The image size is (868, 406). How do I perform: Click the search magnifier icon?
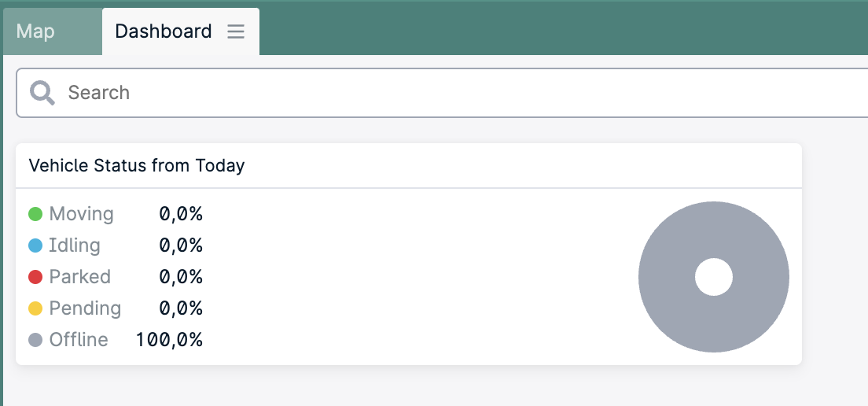pyautogui.click(x=42, y=93)
